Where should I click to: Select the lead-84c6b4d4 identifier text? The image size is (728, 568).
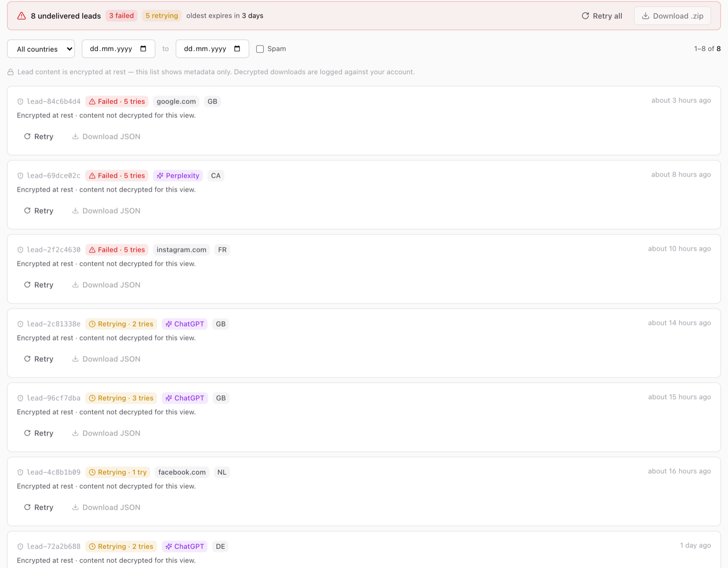(x=54, y=101)
